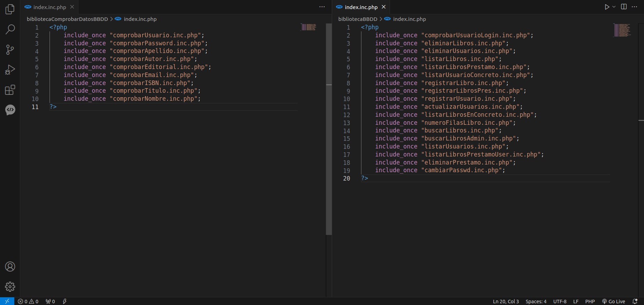Select the left index.inc.php editor tab
644x305 pixels.
(49, 7)
